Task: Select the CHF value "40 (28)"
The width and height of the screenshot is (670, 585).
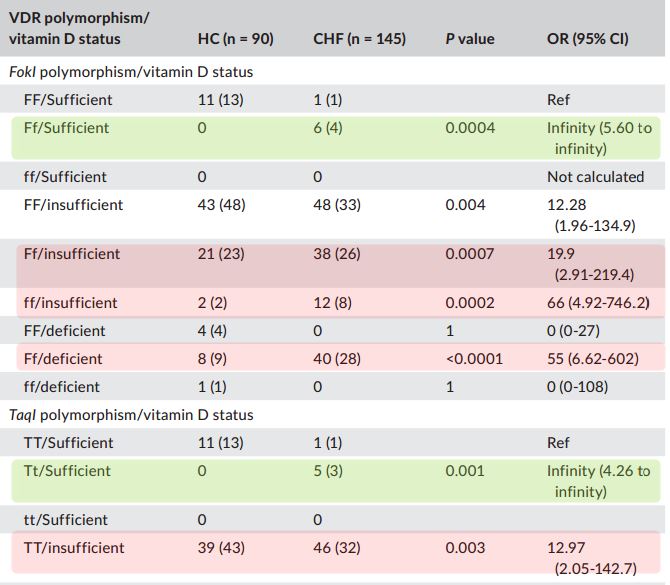Action: click(x=333, y=359)
